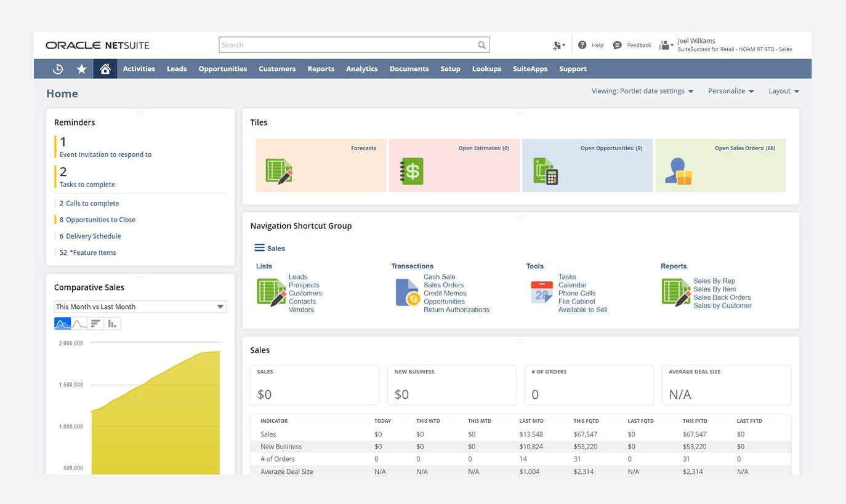Open the Opportunities menu

(x=222, y=69)
